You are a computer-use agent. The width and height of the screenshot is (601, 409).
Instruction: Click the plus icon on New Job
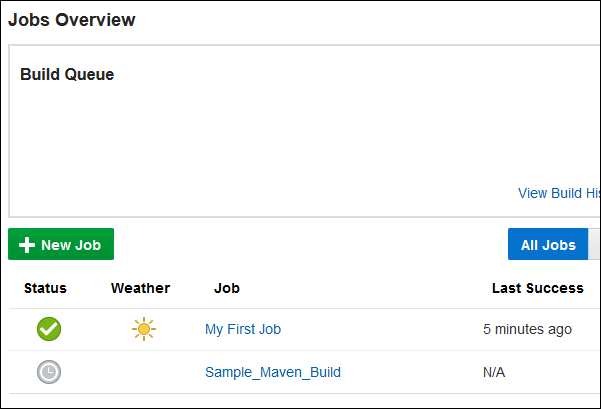coord(27,245)
